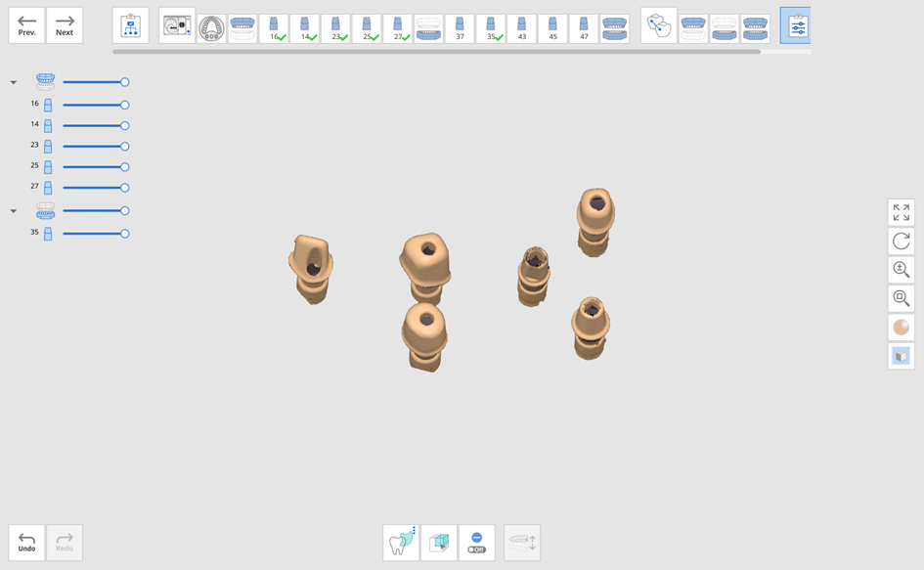Image resolution: width=924 pixels, height=570 pixels.
Task: Open tooth 35 scan step
Action: coord(491,28)
